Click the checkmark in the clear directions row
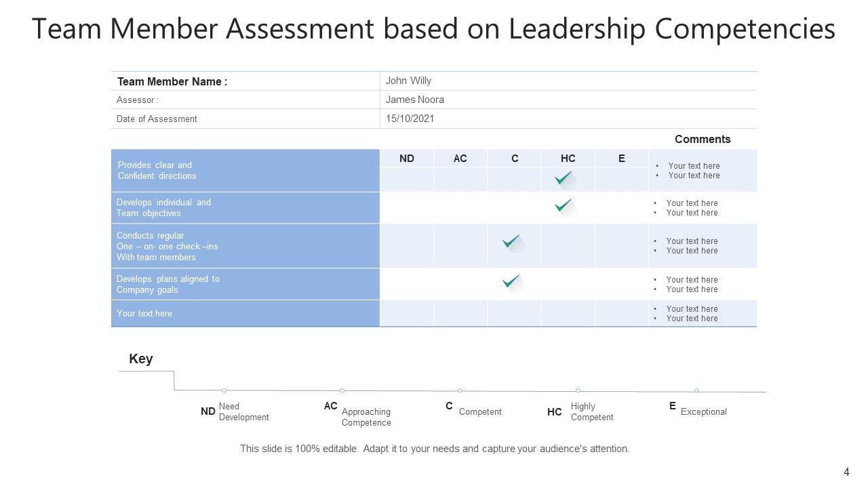The width and height of the screenshot is (868, 488). coord(564,178)
